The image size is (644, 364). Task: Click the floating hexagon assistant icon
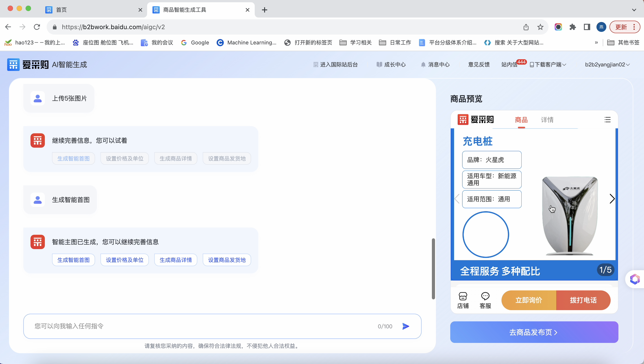[x=635, y=279]
